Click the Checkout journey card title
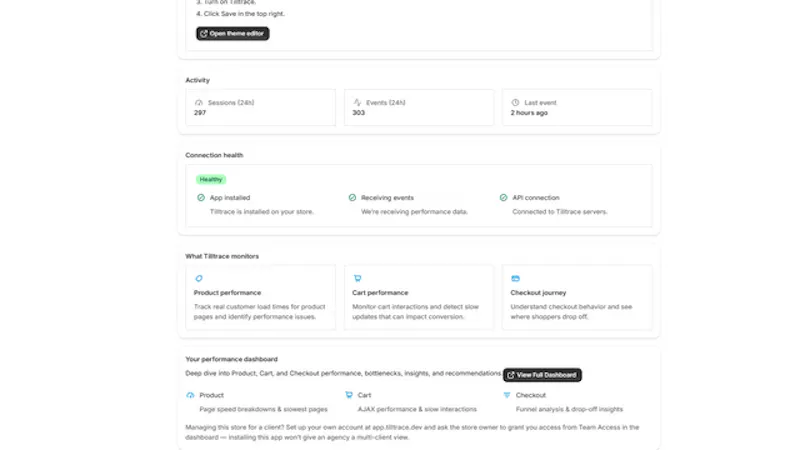This screenshot has height=450, width=800. tap(538, 293)
